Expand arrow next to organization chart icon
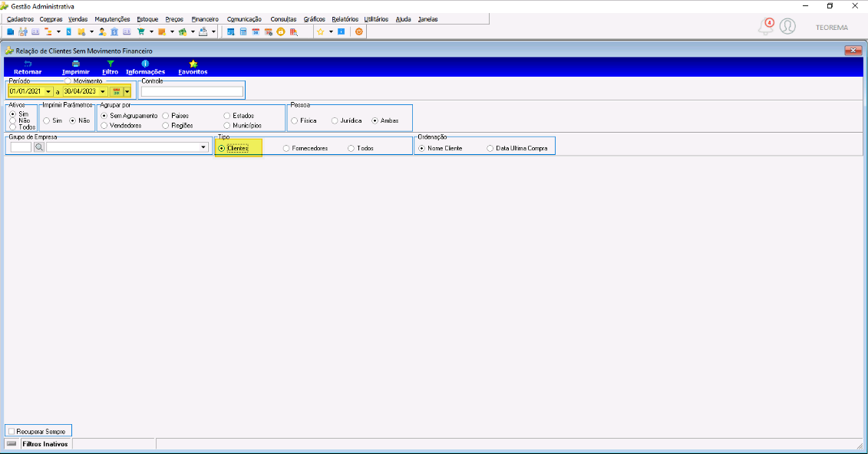This screenshot has width=868, height=454. [58, 31]
